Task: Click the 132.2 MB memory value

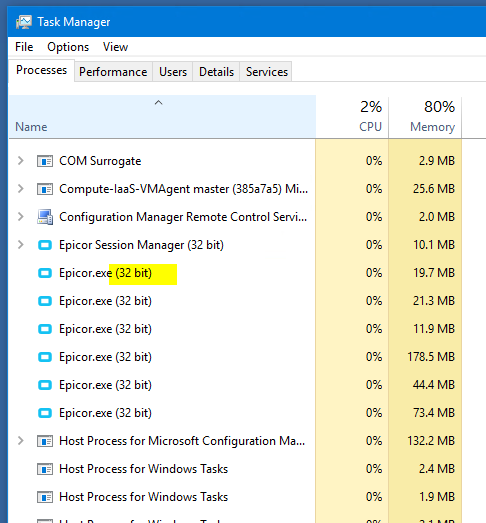Action: 431,441
